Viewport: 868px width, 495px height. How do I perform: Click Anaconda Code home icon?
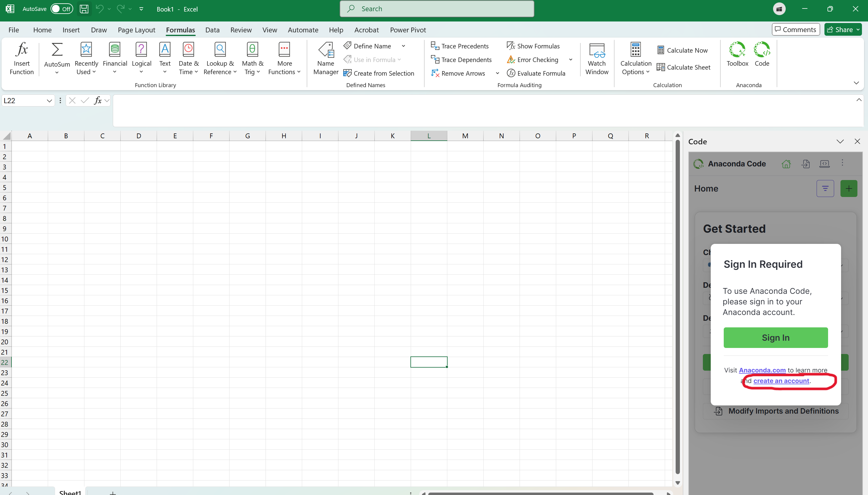pyautogui.click(x=786, y=164)
